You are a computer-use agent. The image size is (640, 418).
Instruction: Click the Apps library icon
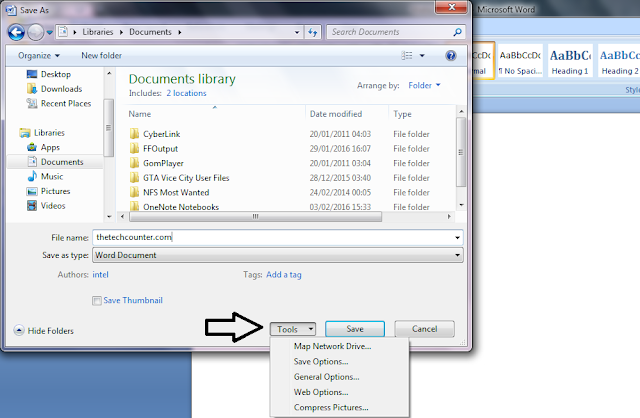(32, 147)
